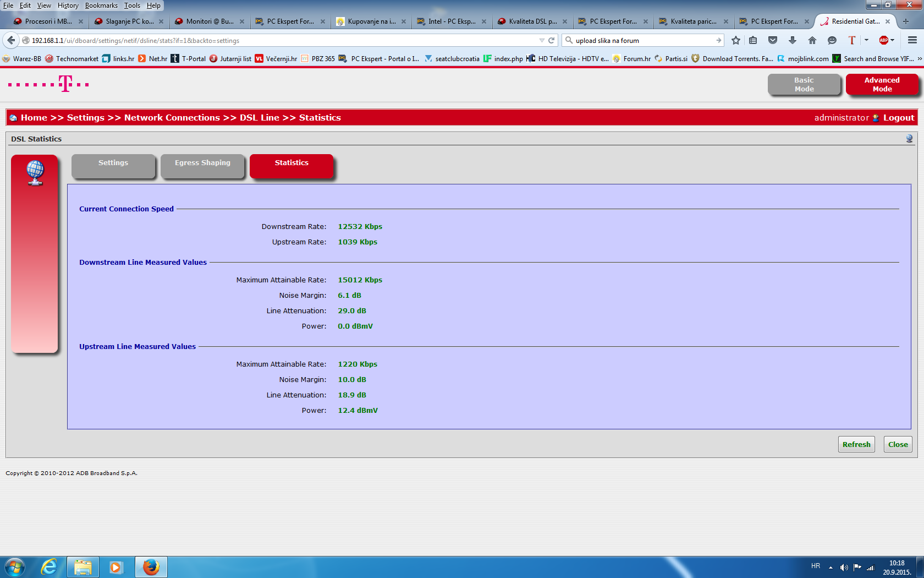
Task: Open the Help menu
Action: click(153, 6)
